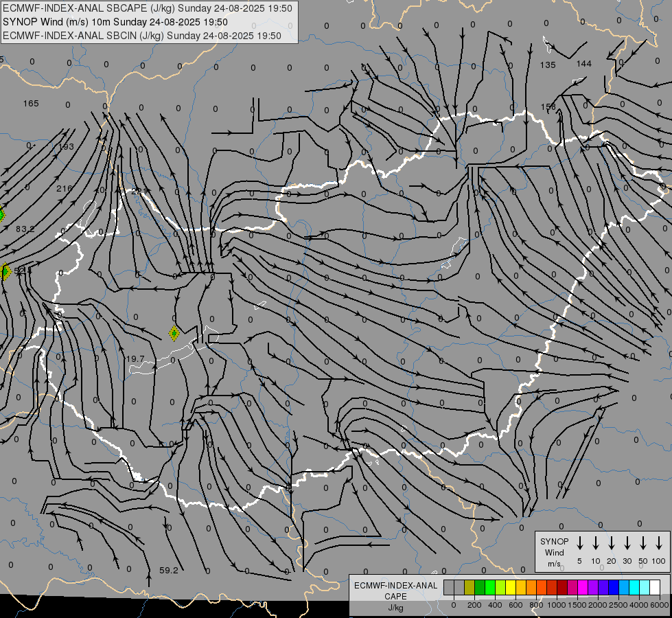Click the 1000 tick label in CAPE legend
This screenshot has height=618, width=672.
click(556, 605)
